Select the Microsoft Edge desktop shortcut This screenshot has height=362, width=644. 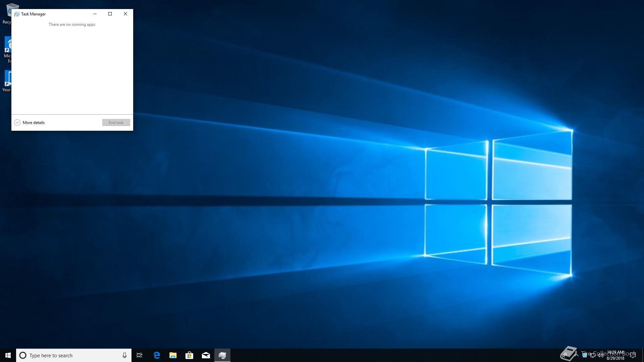pyautogui.click(x=7, y=50)
